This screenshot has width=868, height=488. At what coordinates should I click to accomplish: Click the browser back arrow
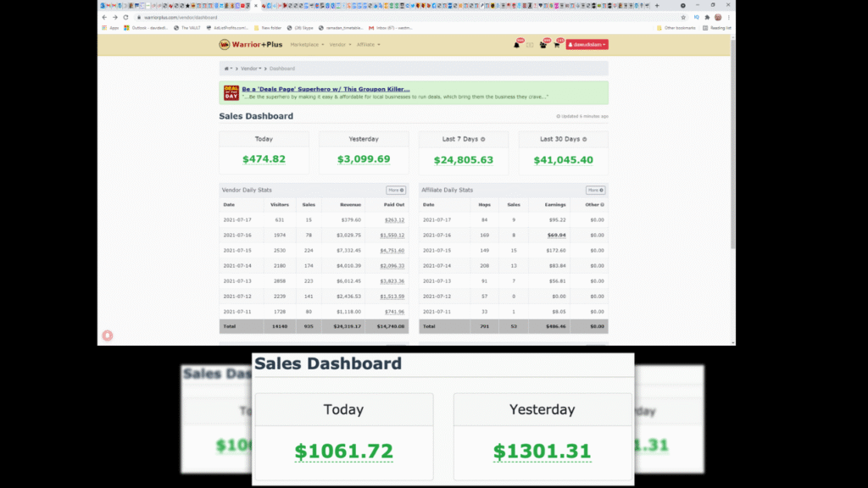(104, 17)
